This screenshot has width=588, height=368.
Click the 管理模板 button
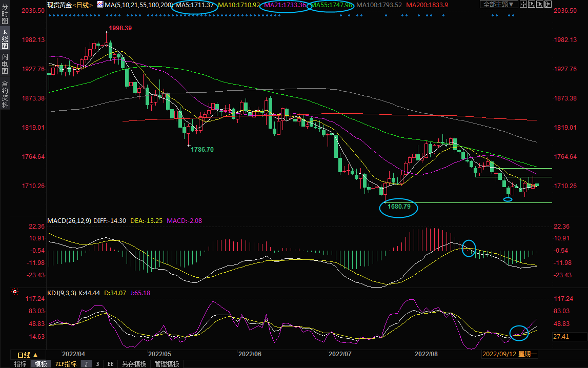pos(167,364)
